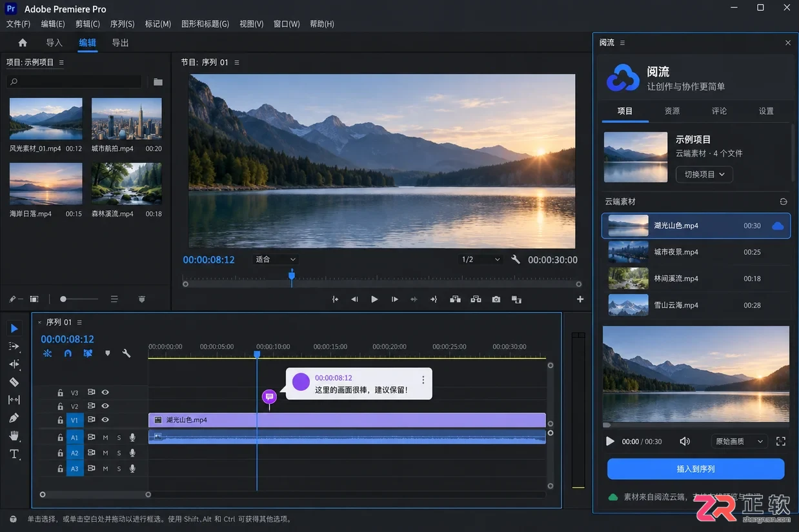This screenshot has height=532, width=799.
Task: Open program monitor settings wrench
Action: point(516,259)
